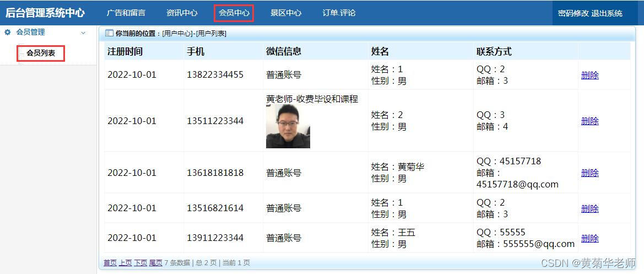644x274 pixels.
Task: Click the contact cell QQ：55555
Action: click(501, 233)
